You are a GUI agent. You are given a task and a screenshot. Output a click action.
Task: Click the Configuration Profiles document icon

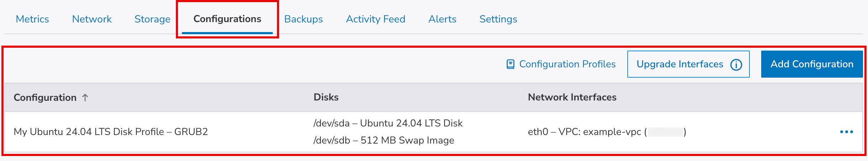tap(511, 64)
